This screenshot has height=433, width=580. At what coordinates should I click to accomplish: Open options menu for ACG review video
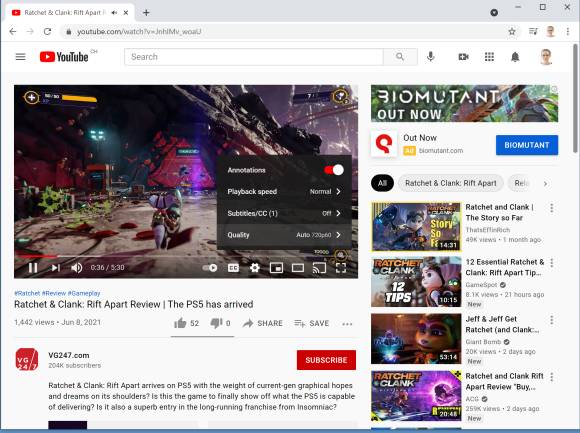tap(552, 377)
